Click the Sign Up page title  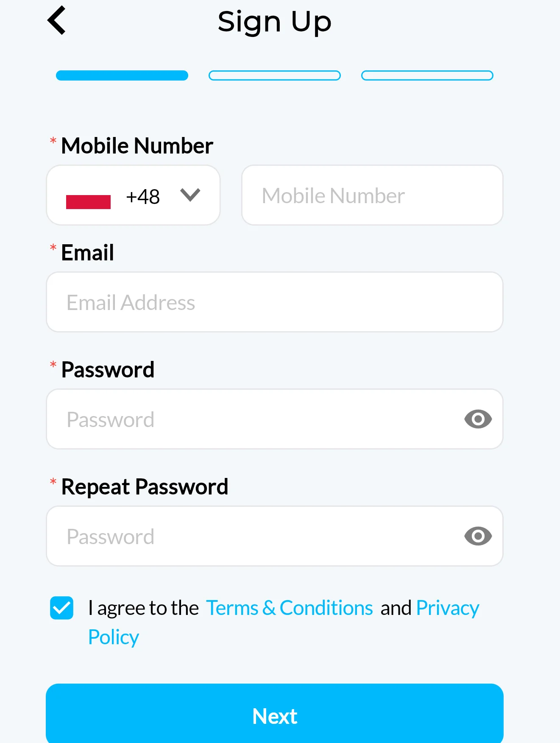point(275,22)
